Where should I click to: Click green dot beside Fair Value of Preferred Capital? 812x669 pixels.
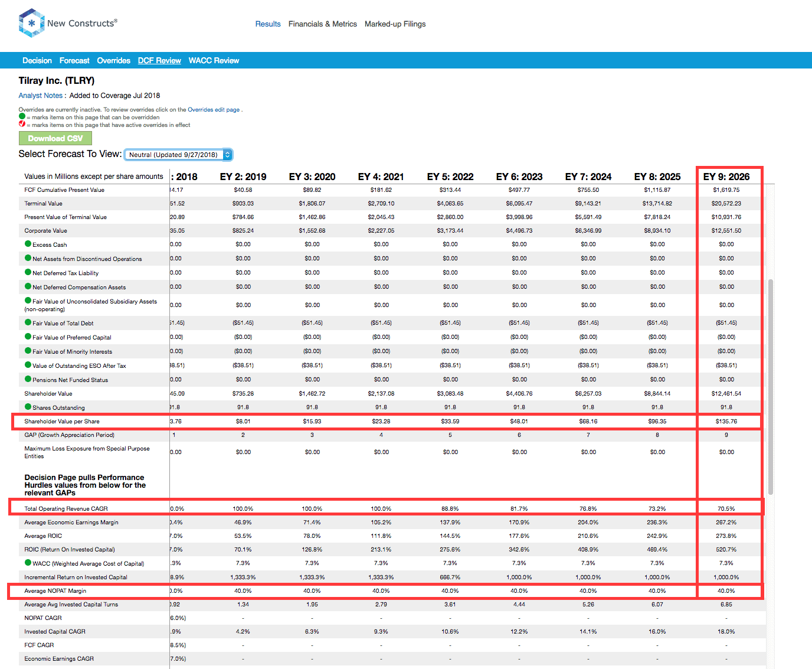coord(28,337)
